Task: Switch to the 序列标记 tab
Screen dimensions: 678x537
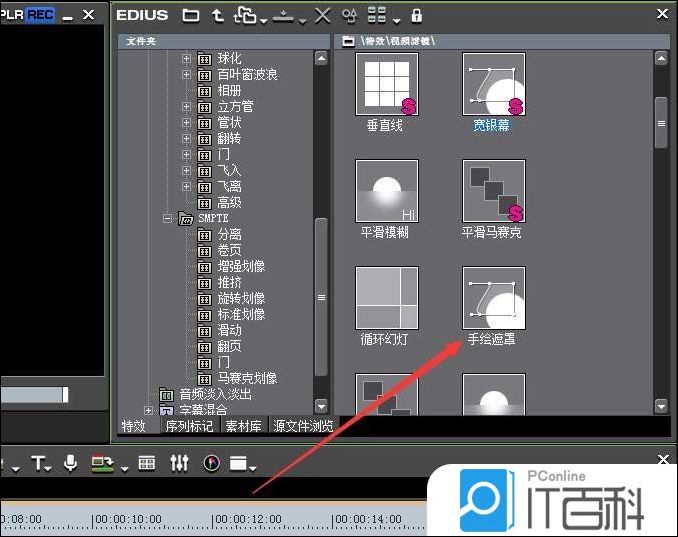Action: pos(190,426)
